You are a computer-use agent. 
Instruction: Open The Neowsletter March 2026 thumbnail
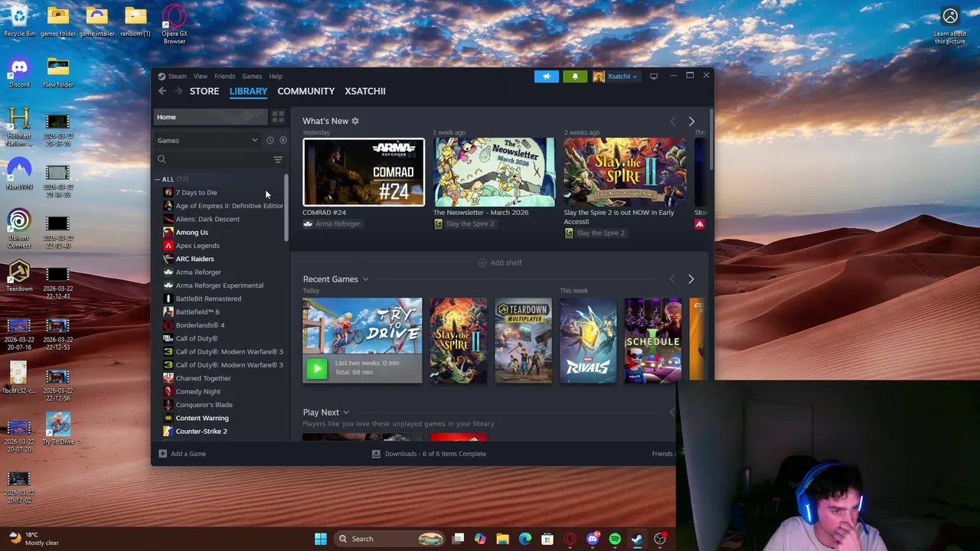pyautogui.click(x=494, y=172)
